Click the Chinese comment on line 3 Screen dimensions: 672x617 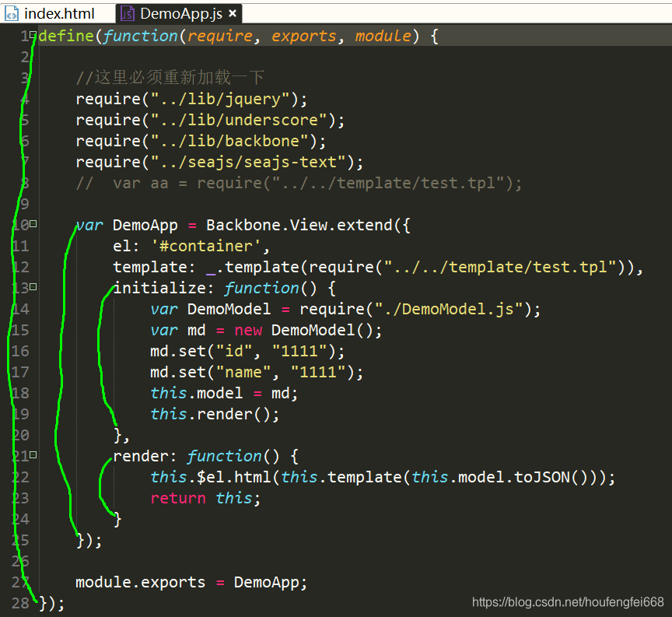170,78
